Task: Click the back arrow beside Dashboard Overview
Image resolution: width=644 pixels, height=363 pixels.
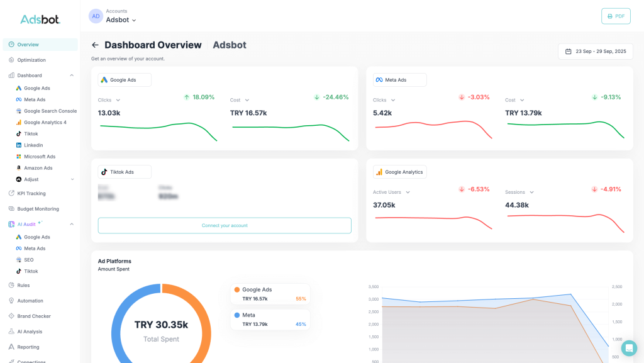Action: 95,45
